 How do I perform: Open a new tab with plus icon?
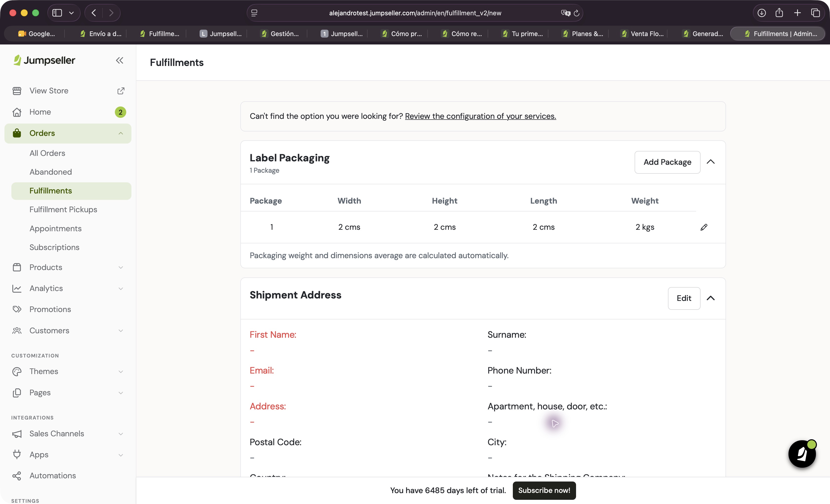[x=797, y=13]
